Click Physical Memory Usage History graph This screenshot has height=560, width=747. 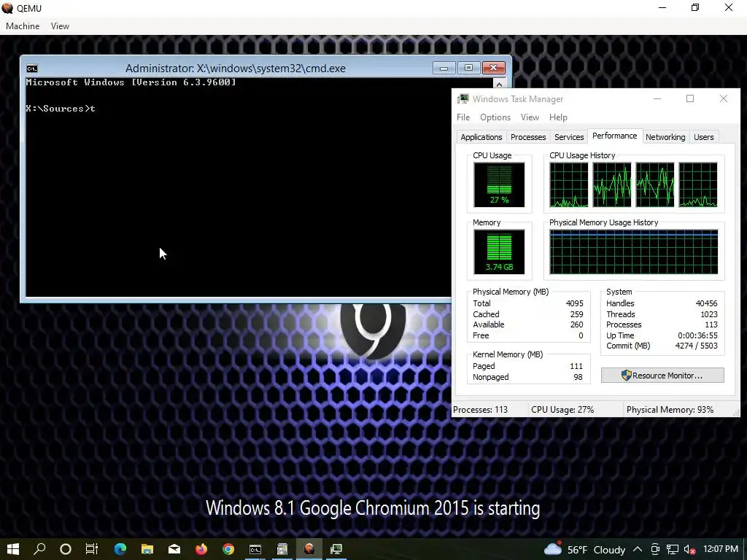[x=633, y=252]
